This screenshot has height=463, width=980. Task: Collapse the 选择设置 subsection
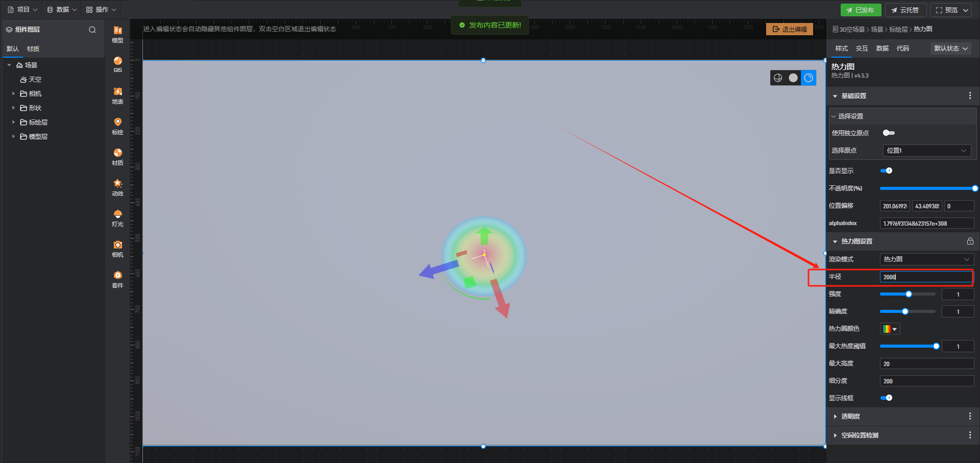[834, 116]
